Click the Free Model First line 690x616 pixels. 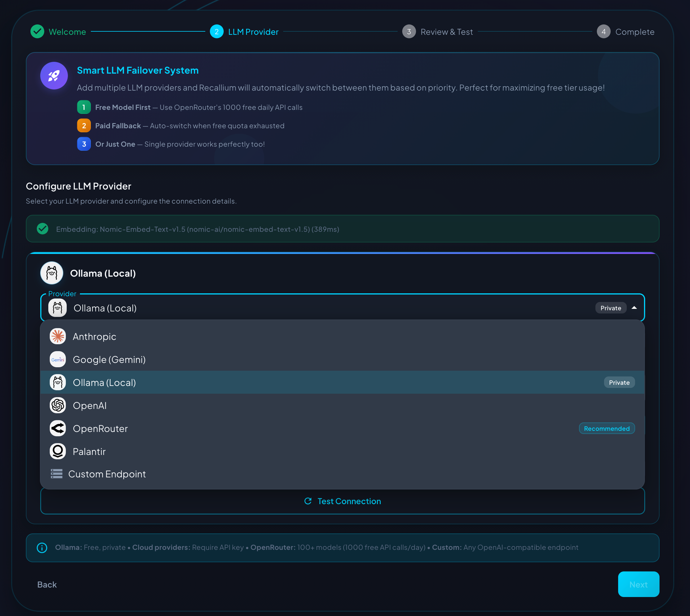[x=199, y=107]
